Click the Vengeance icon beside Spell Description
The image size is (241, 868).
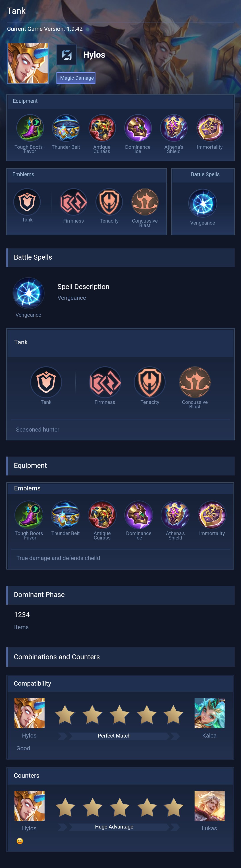point(29,293)
